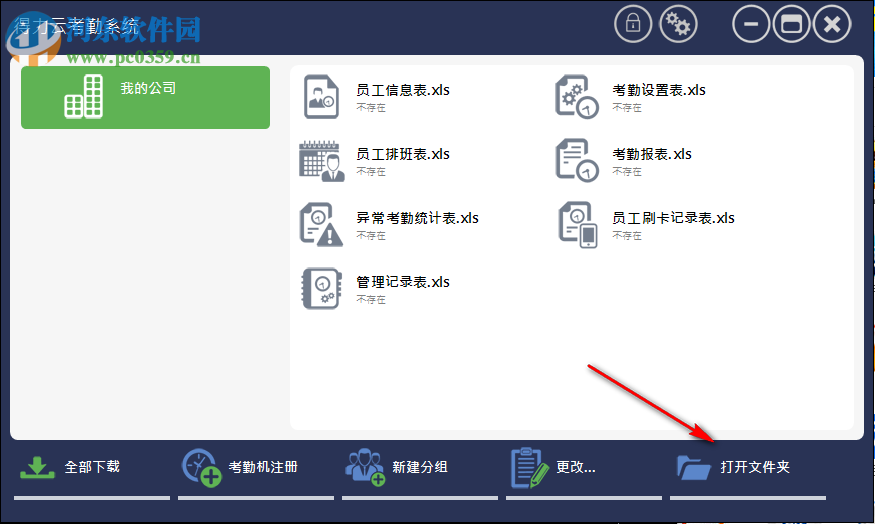Image resolution: width=875 pixels, height=524 pixels.
Task: Select the 员工刷卡记录表.xls file name
Action: pyautogui.click(x=674, y=218)
